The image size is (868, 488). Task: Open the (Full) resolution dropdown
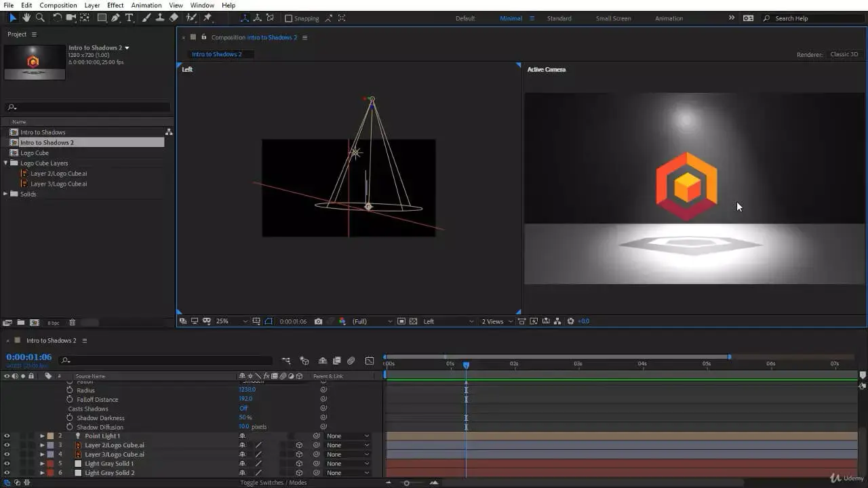[372, 321]
